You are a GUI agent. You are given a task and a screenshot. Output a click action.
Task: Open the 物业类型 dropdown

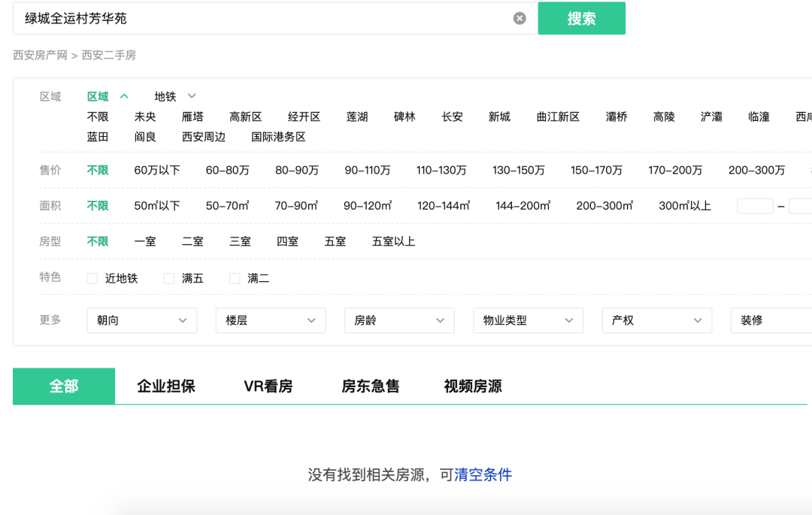pos(529,320)
